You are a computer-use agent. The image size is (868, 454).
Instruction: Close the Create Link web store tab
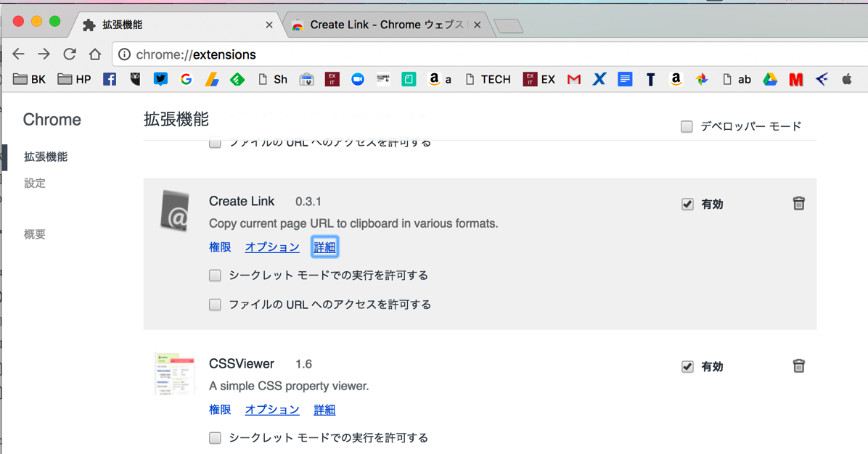coord(477,25)
